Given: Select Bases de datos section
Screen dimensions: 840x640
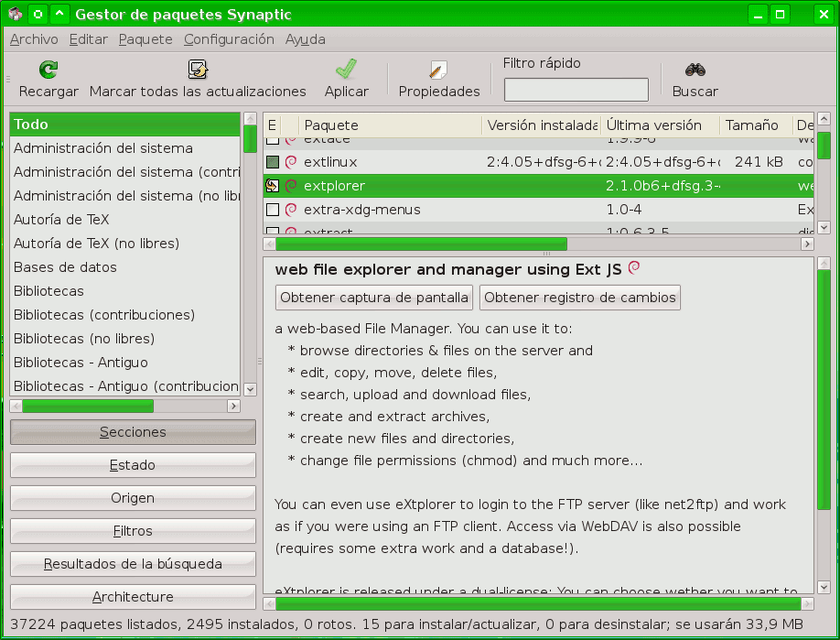Looking at the screenshot, I should tap(124, 267).
